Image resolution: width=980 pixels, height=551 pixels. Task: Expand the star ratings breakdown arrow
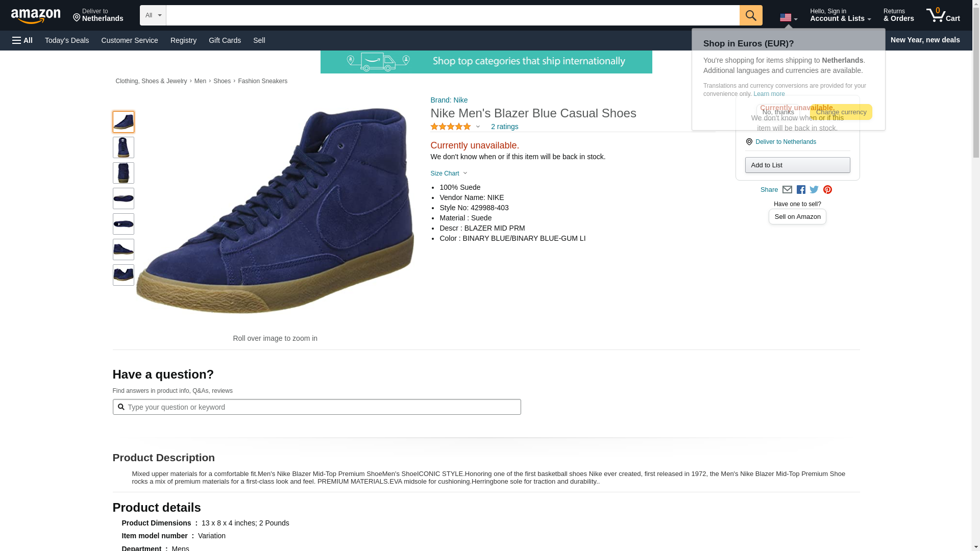pos(478,127)
